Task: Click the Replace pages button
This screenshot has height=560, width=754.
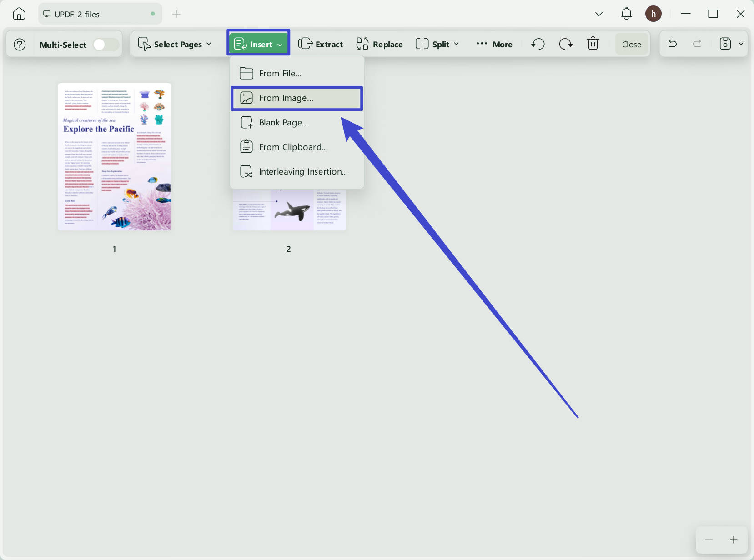Action: pyautogui.click(x=379, y=44)
